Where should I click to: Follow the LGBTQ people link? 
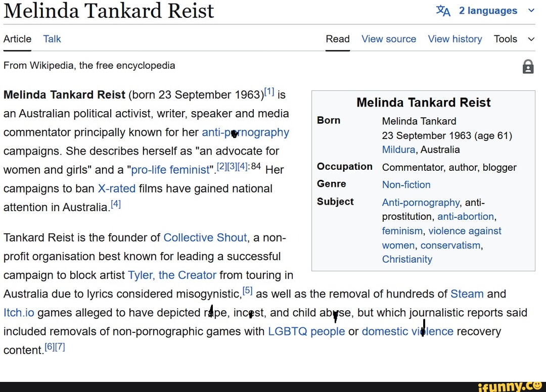click(x=306, y=331)
